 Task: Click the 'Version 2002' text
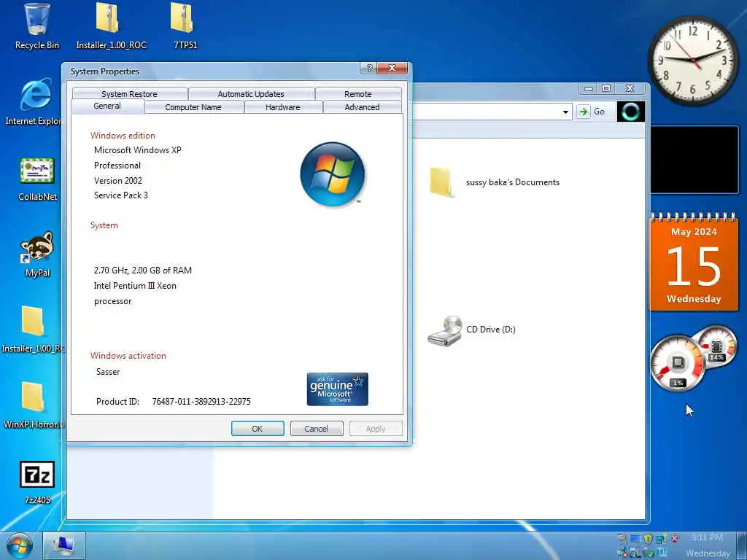(118, 181)
